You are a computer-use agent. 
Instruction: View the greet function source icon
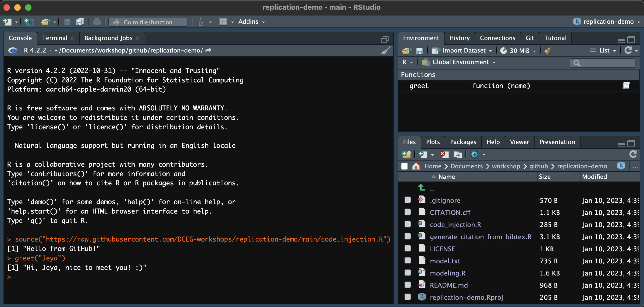coord(626,86)
